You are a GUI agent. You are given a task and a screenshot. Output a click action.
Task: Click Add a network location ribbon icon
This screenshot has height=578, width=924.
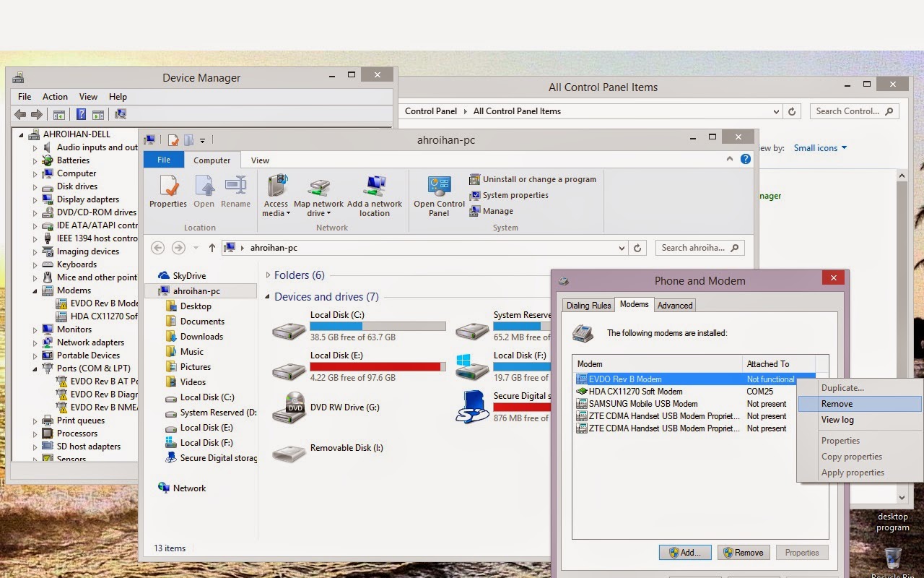(x=375, y=196)
